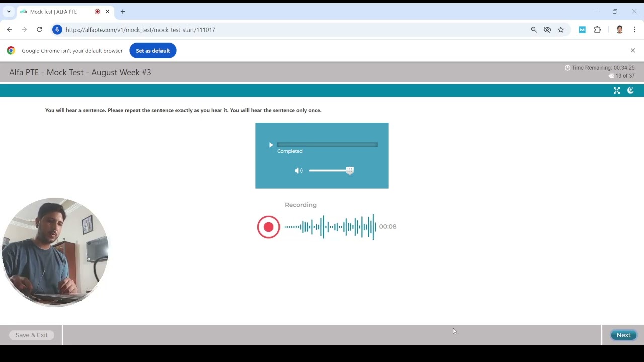Click the recording waveform display
Image resolution: width=644 pixels, height=362 pixels.
point(330,227)
